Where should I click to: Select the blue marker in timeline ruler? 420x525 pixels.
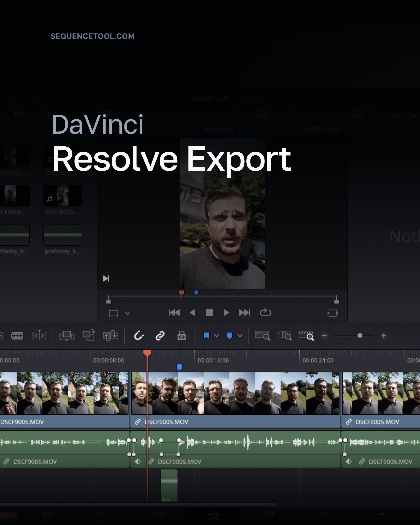[179, 367]
